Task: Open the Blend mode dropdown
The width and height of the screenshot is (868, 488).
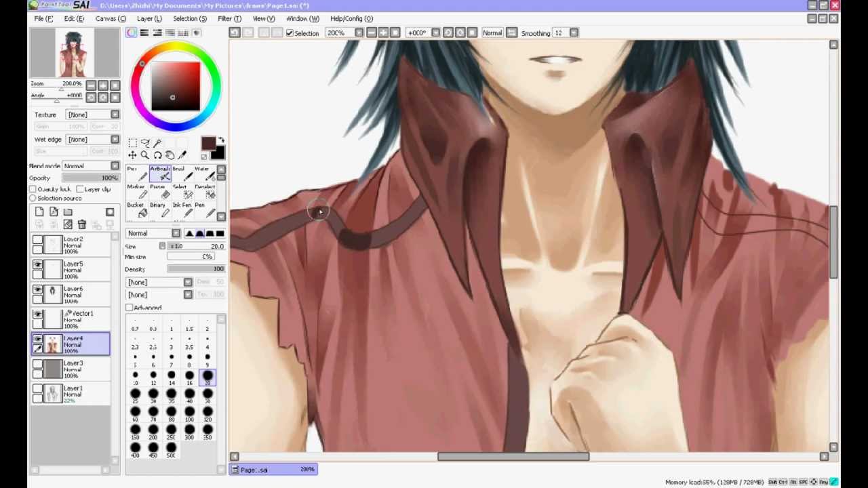Action: [x=90, y=166]
